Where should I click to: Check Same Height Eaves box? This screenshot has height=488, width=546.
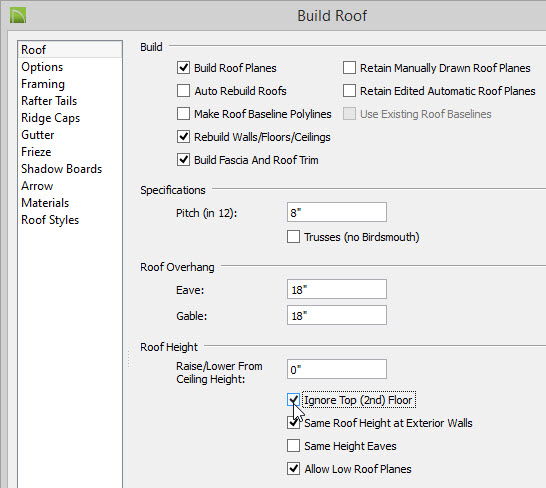pyautogui.click(x=293, y=446)
